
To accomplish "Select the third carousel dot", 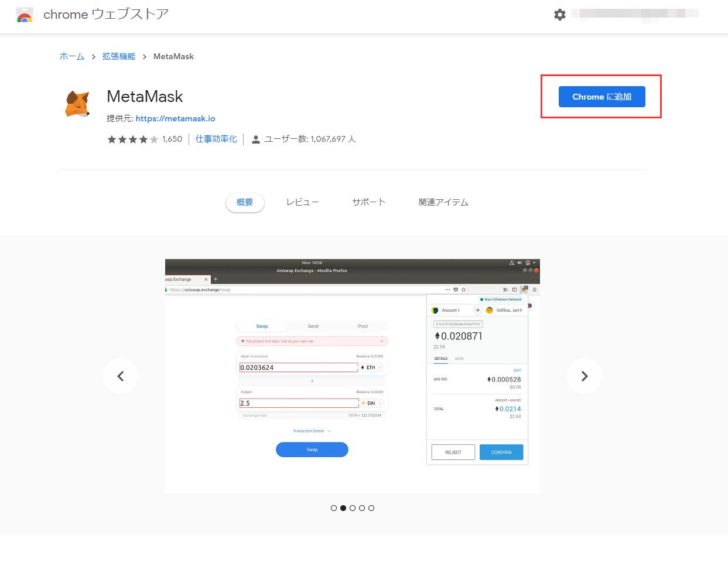I will (x=353, y=508).
